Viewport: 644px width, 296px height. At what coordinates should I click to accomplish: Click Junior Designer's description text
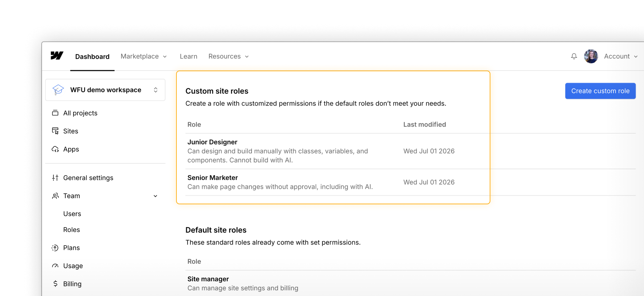pyautogui.click(x=278, y=156)
